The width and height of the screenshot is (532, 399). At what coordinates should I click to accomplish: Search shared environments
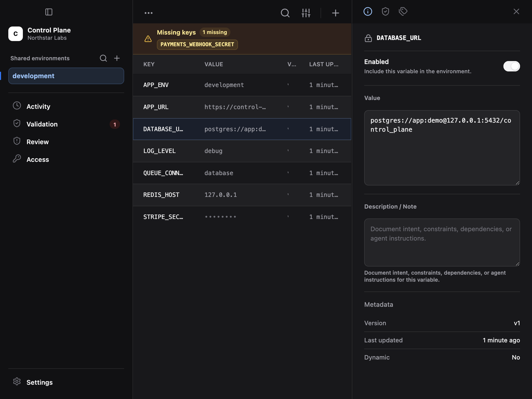pos(103,58)
